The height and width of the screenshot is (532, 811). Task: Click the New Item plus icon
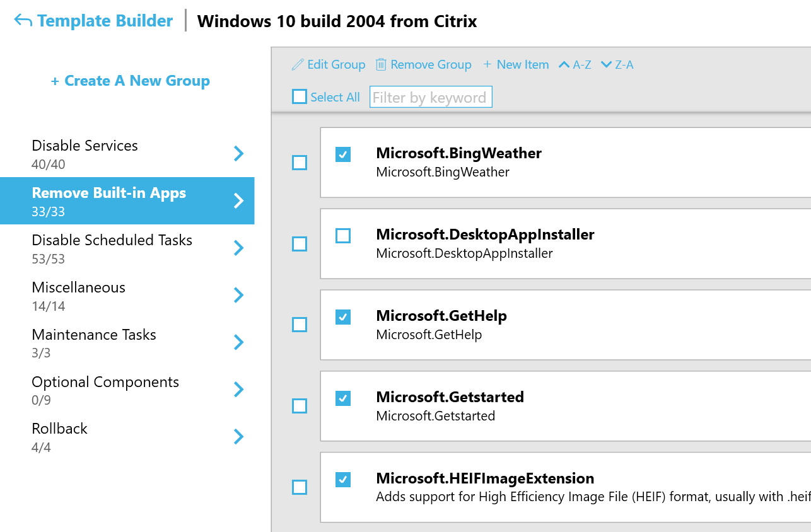click(x=487, y=64)
